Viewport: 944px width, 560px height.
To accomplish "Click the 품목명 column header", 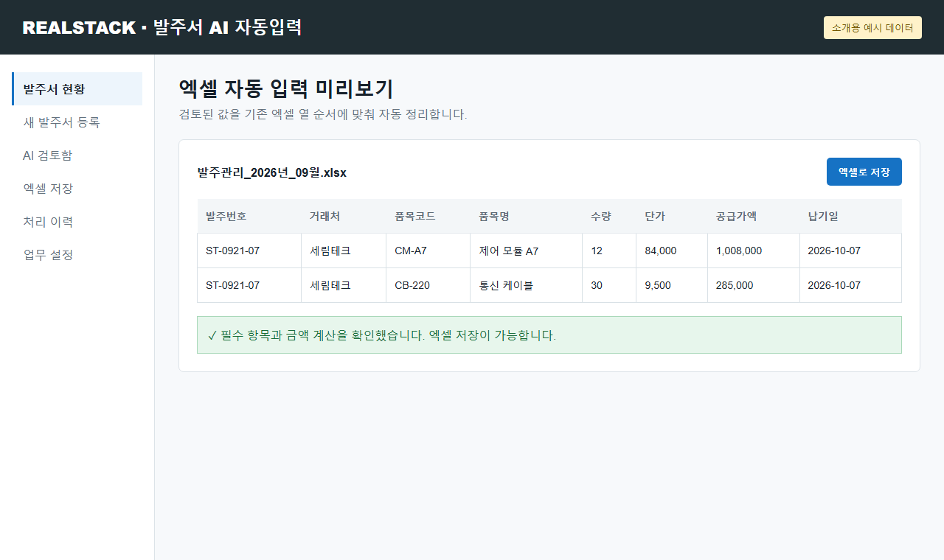I will pos(527,217).
